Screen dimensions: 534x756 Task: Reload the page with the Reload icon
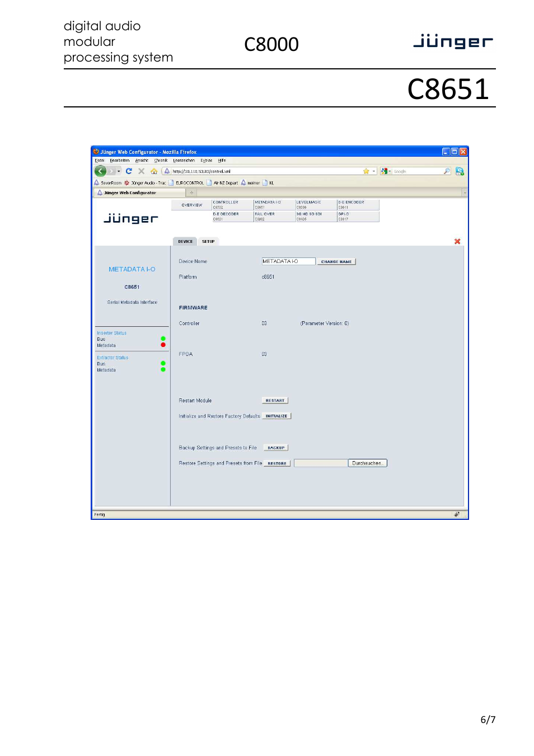point(129,171)
